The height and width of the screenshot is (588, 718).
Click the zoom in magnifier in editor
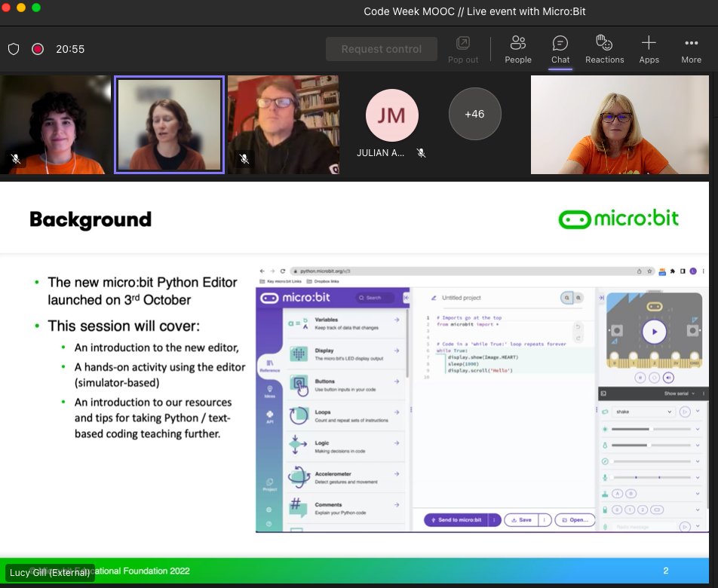(x=578, y=298)
